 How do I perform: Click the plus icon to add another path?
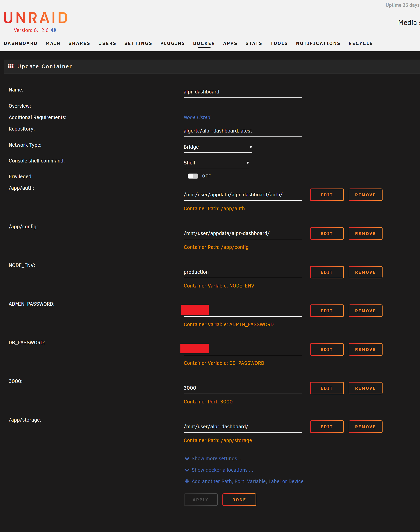[187, 481]
